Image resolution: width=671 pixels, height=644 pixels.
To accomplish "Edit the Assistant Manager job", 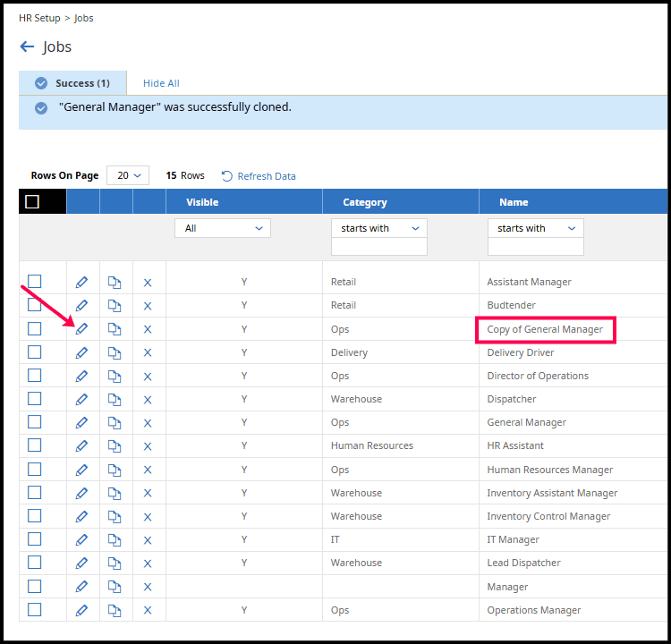I will coord(81,283).
